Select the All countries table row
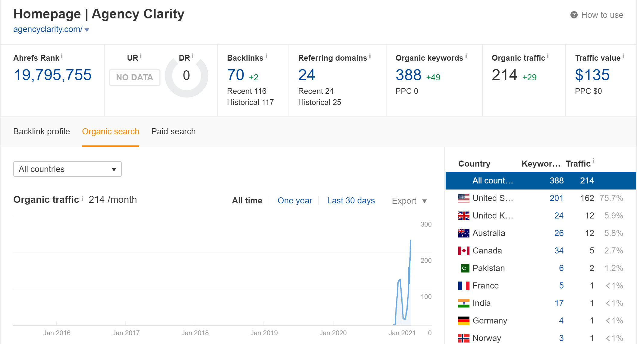This screenshot has width=644, height=344. tap(540, 181)
